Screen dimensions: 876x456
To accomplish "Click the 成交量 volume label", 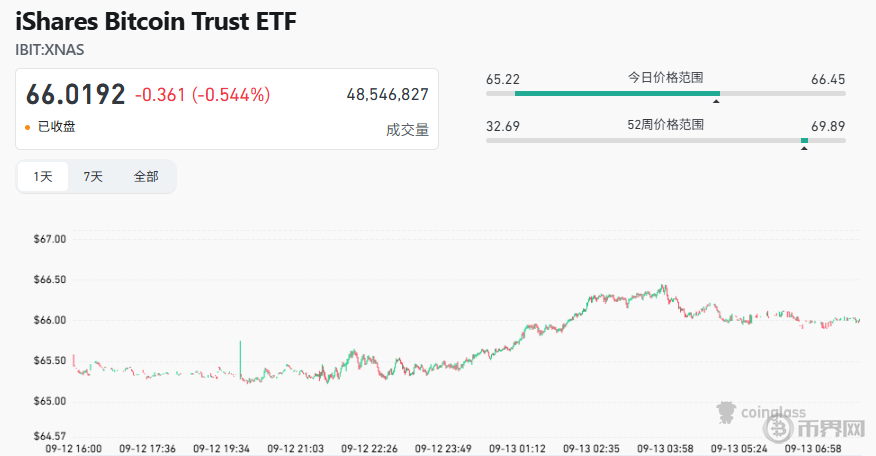I will point(407,129).
